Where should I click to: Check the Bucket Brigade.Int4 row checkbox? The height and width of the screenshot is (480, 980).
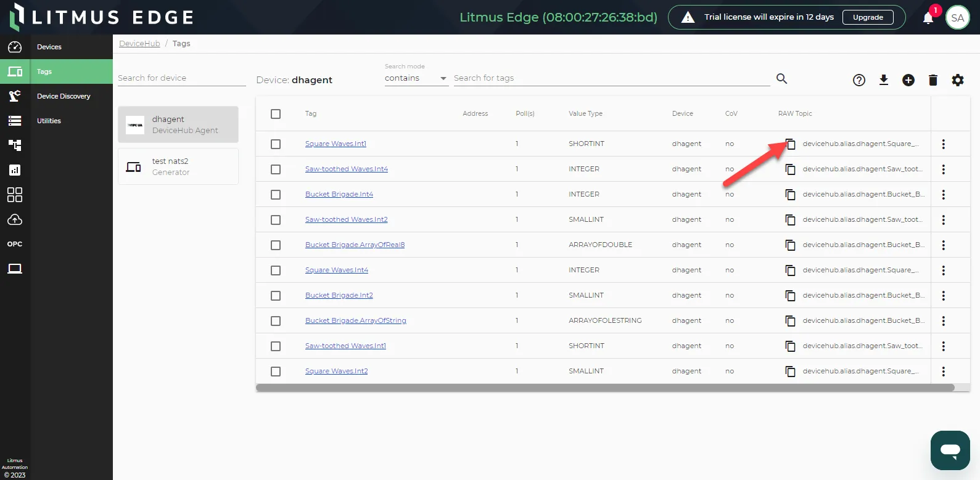276,195
